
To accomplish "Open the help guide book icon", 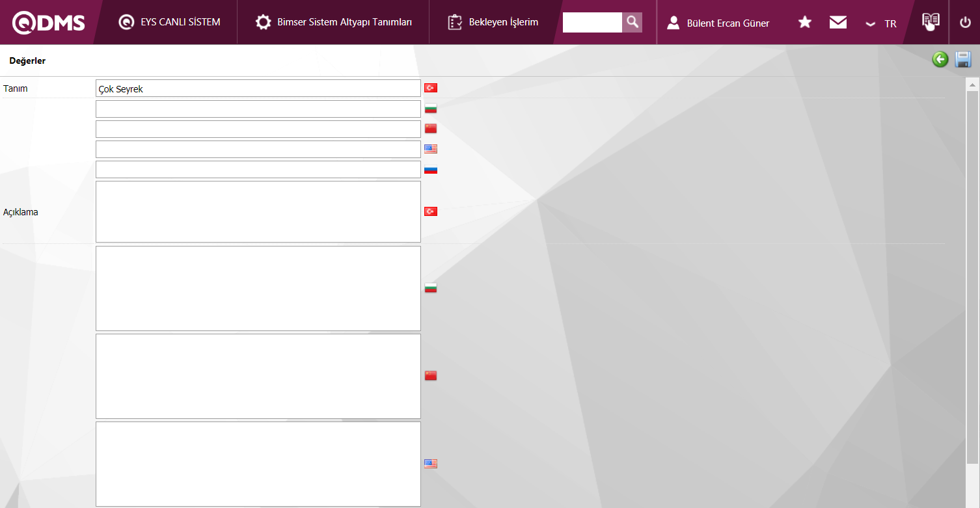I will pyautogui.click(x=931, y=22).
